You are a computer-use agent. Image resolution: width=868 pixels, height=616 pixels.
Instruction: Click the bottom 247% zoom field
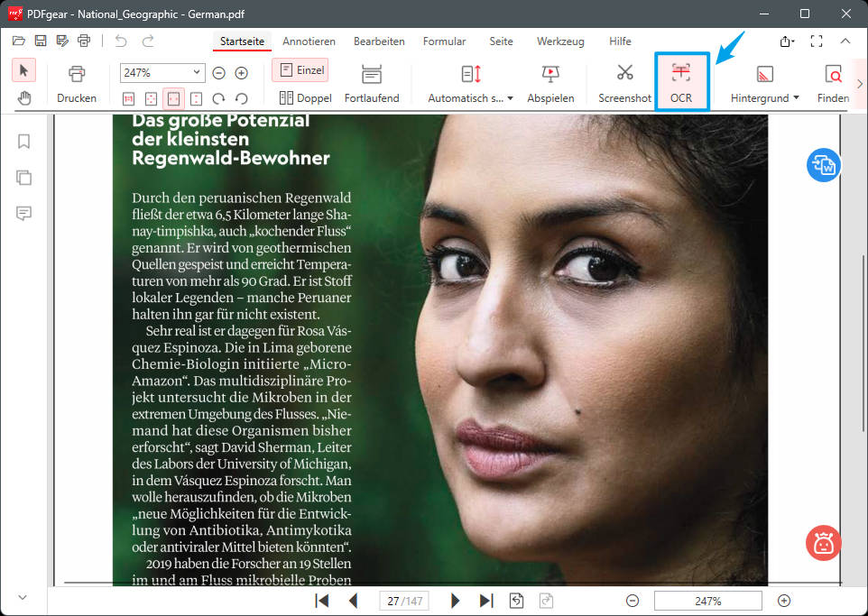(708, 601)
